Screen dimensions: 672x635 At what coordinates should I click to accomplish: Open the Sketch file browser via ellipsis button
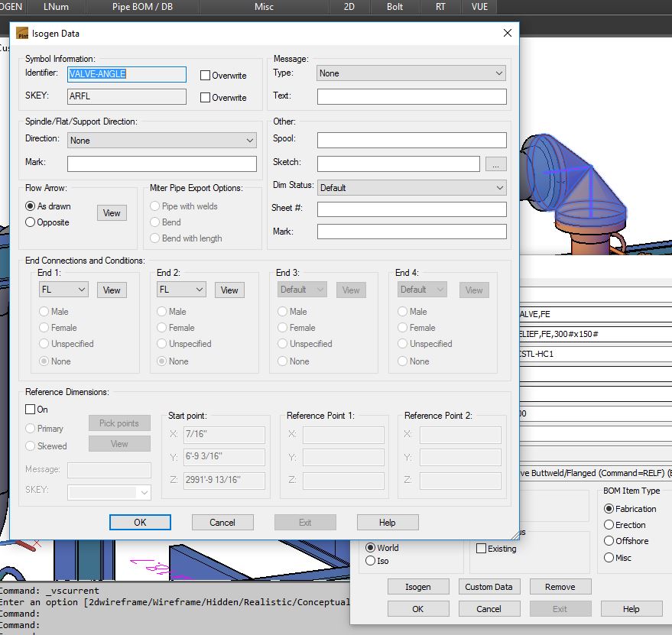496,164
